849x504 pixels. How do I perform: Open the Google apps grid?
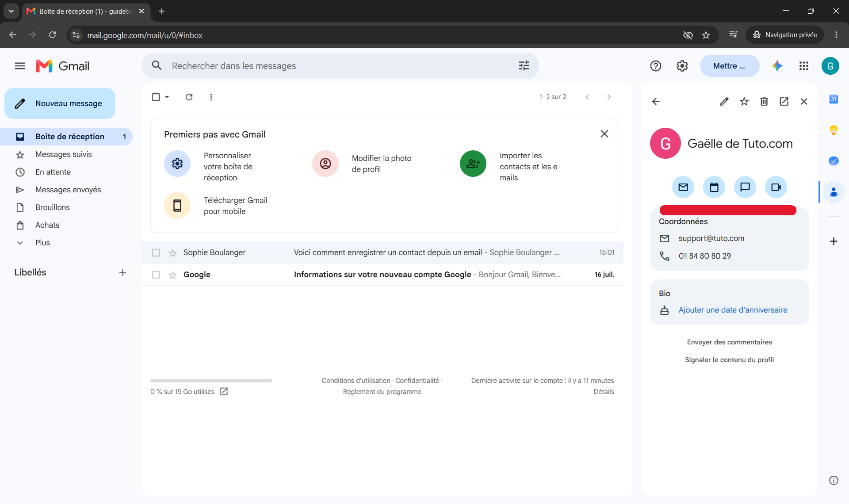[x=803, y=66]
